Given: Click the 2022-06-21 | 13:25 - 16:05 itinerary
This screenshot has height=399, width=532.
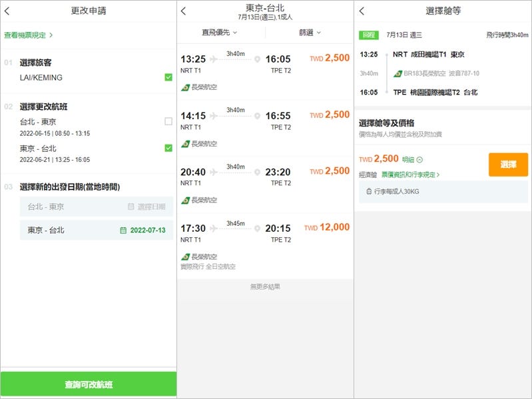Looking at the screenshot, I should point(55,160).
